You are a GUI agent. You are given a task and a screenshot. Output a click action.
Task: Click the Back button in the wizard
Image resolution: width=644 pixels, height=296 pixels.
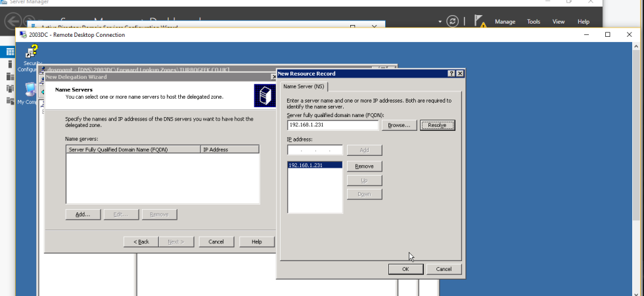point(141,242)
